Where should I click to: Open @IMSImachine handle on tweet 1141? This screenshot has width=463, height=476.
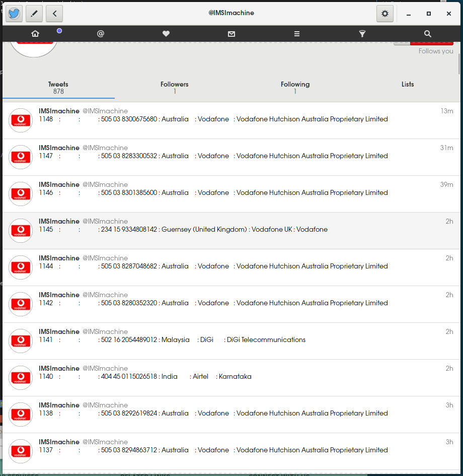pos(105,331)
